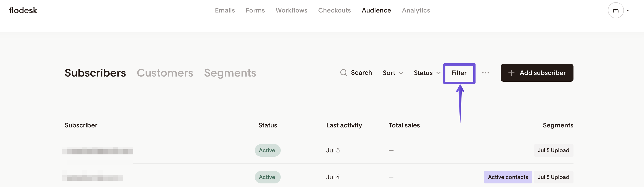Click the Active contacts segment tag
This screenshot has height=187, width=644.
(508, 177)
